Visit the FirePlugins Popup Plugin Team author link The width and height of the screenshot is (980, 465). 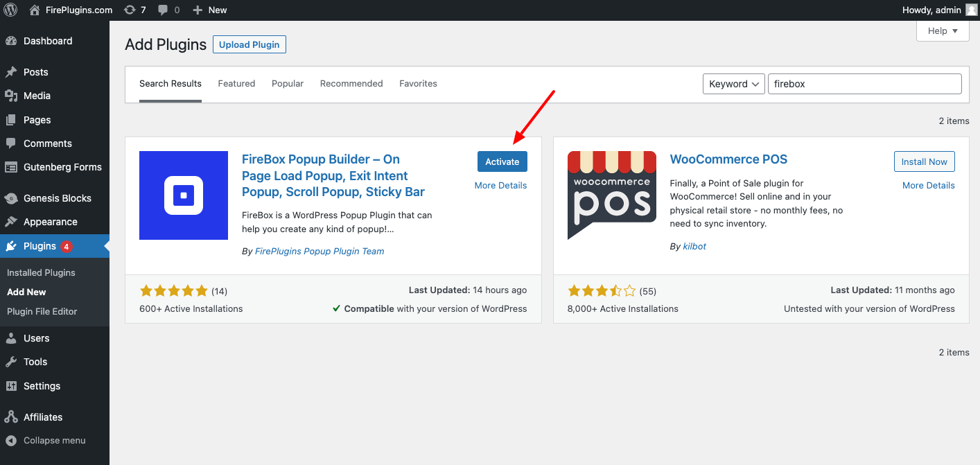tap(320, 252)
